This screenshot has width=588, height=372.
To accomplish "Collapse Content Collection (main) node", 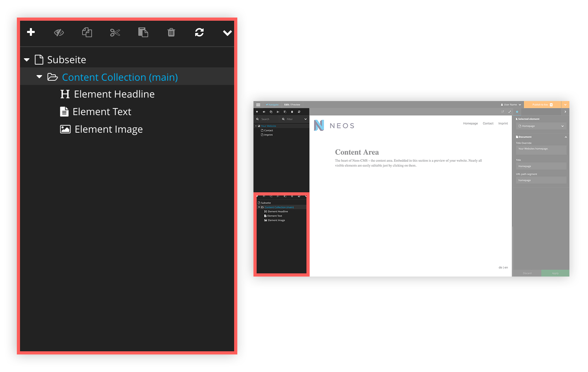I will tap(39, 77).
